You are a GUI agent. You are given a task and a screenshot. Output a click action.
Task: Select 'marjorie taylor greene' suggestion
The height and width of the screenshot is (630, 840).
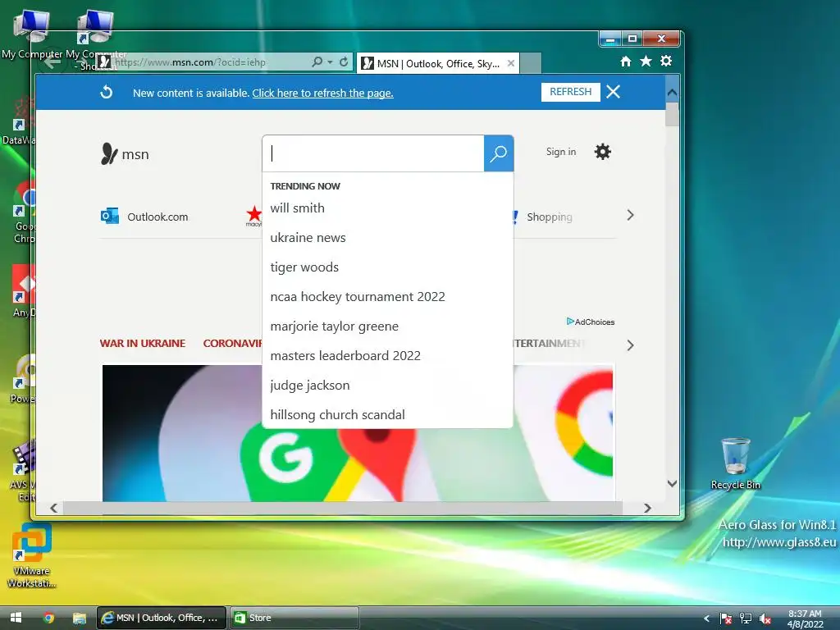pos(387,326)
